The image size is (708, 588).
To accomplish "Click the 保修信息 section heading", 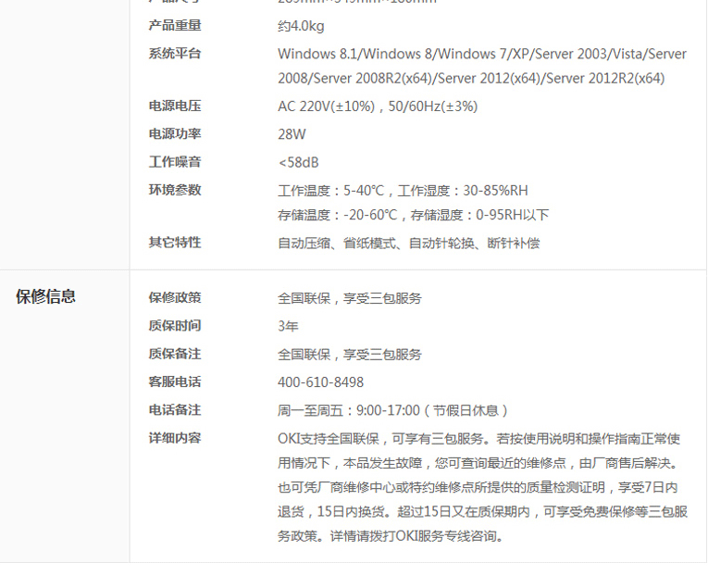I will [x=45, y=296].
